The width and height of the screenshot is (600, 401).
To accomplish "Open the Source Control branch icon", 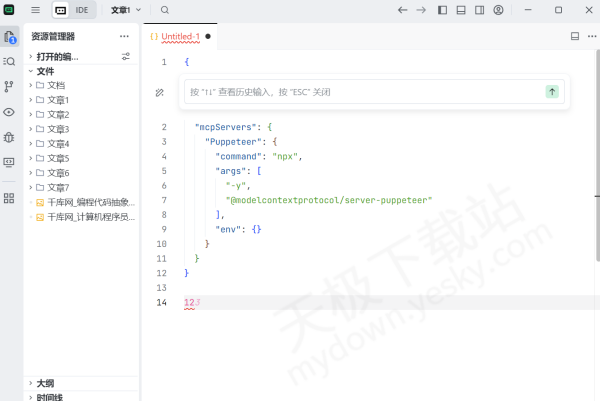I will click(10, 87).
